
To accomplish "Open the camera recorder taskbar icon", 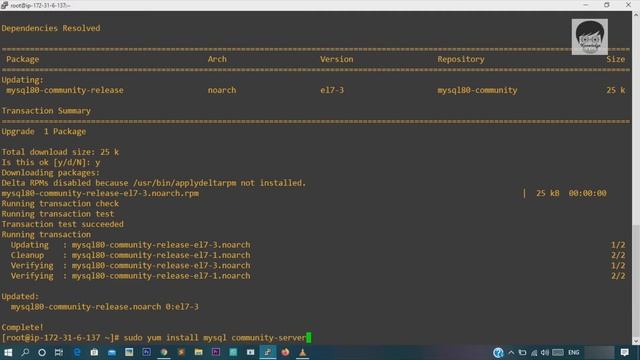I will click(251, 352).
